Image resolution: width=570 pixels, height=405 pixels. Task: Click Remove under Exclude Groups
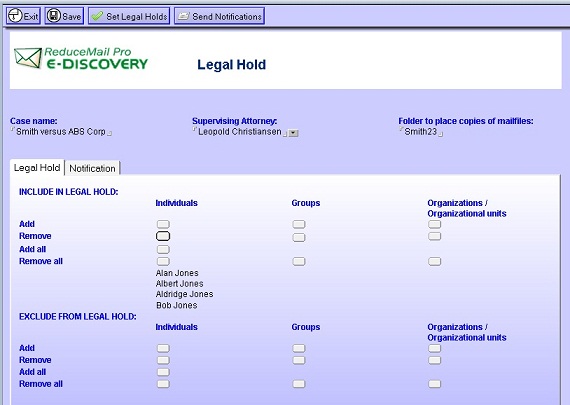click(299, 360)
